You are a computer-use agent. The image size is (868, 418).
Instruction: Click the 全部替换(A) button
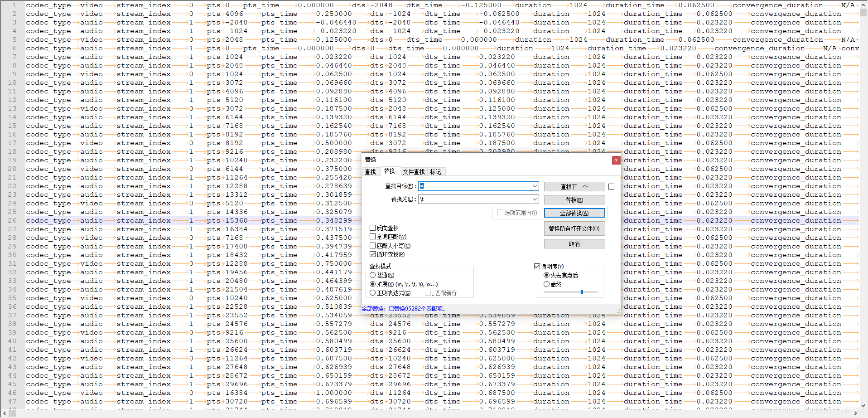574,213
